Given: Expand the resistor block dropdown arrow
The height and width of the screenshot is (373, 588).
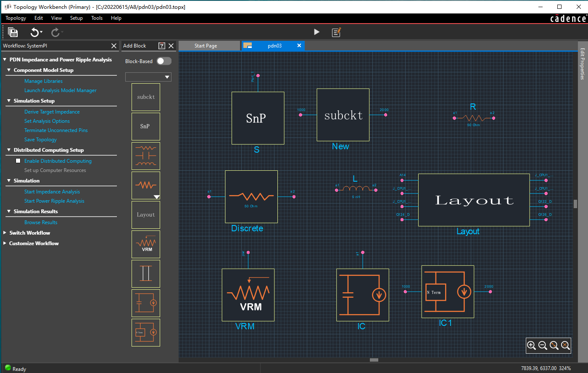Looking at the screenshot, I should (156, 197).
